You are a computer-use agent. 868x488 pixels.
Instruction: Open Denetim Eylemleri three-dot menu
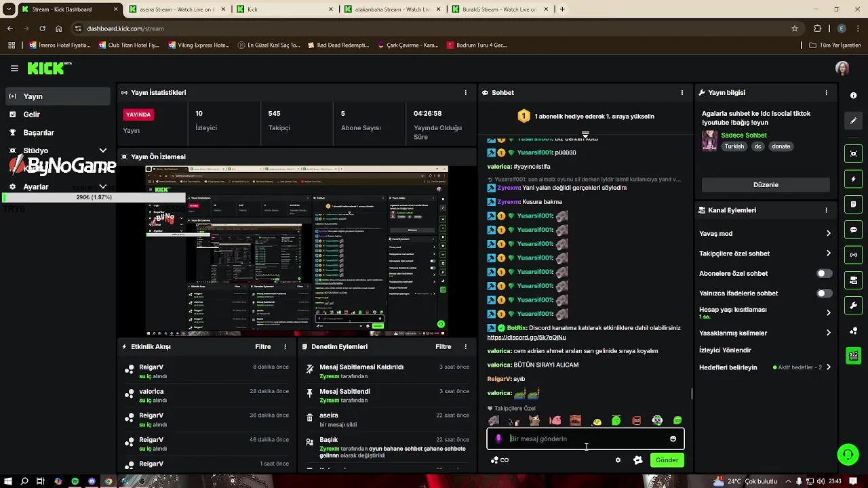click(x=465, y=346)
